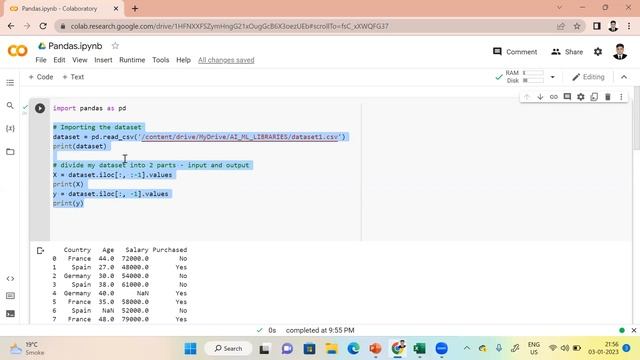Open the View menu

(80, 60)
